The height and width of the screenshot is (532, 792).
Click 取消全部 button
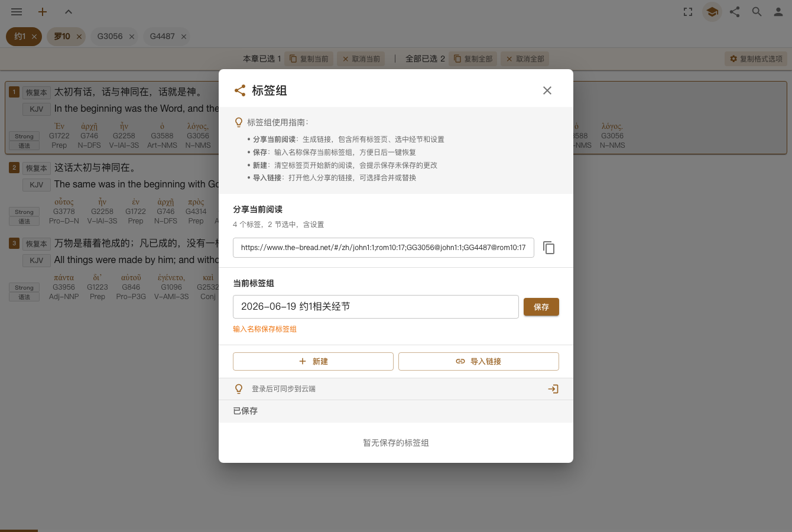tap(525, 59)
